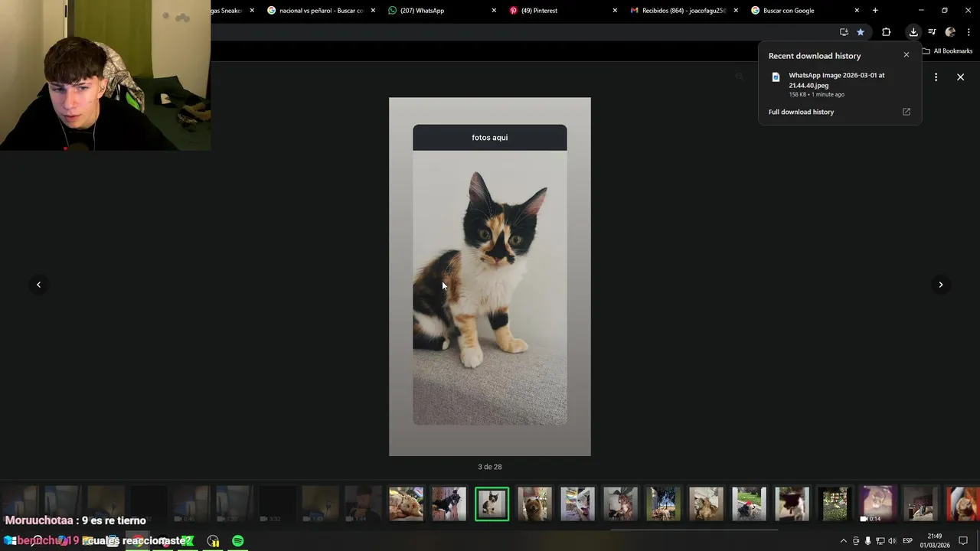The width and height of the screenshot is (980, 551).
Task: Close the WhatsApp media viewer
Action: tap(960, 77)
